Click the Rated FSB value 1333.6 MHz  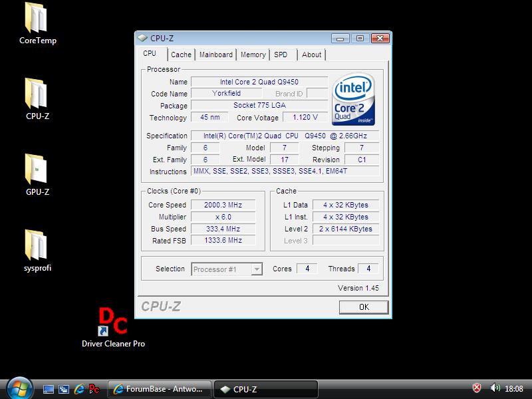pos(223,240)
